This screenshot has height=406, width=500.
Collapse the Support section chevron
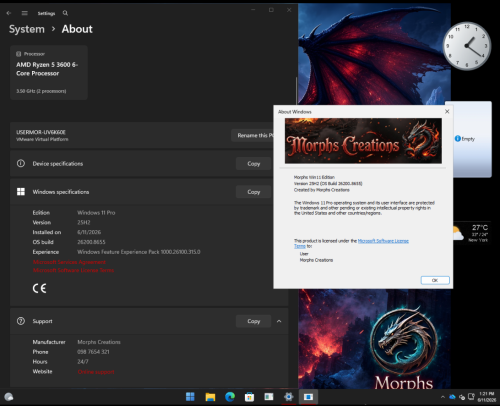tap(279, 321)
